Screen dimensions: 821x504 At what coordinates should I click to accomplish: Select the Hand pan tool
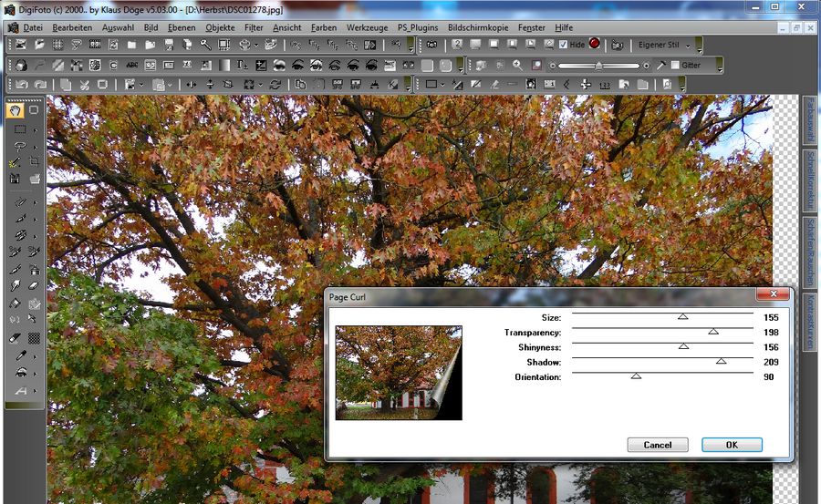[16, 110]
